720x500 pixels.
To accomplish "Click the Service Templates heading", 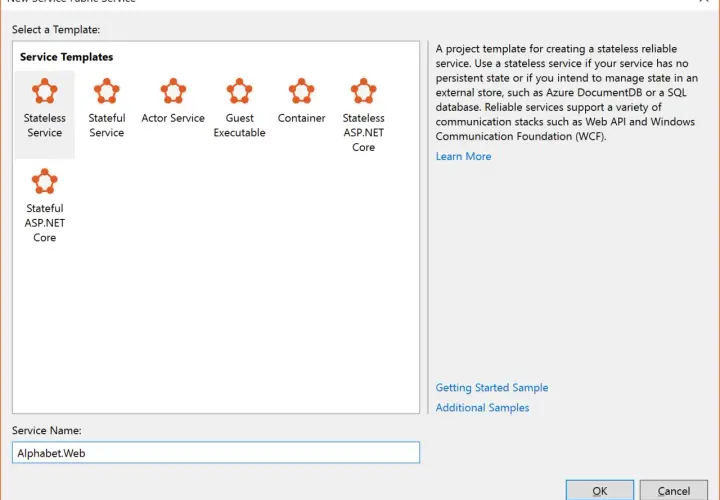I will click(x=67, y=57).
